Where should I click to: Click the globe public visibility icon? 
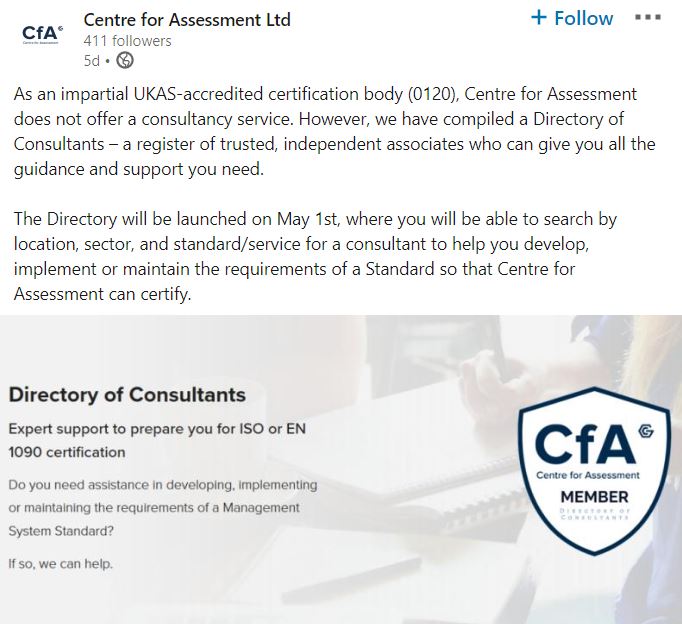[x=124, y=60]
